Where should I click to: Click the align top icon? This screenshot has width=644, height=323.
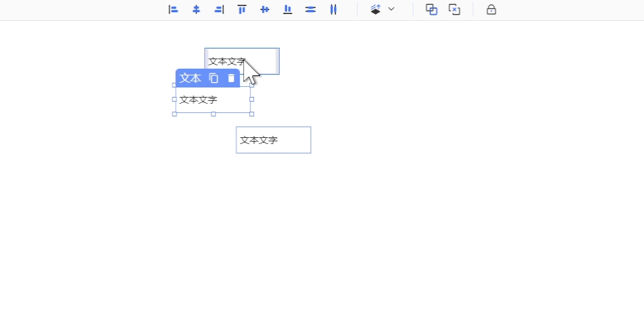242,9
